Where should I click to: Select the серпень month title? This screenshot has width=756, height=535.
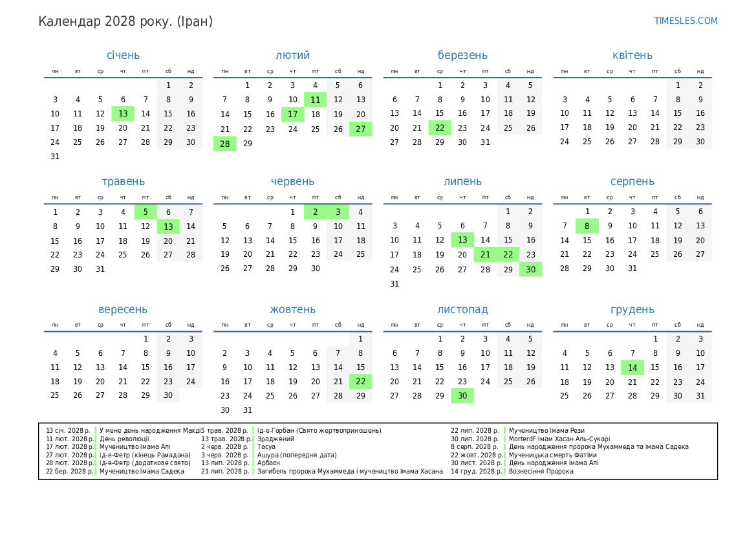click(632, 182)
